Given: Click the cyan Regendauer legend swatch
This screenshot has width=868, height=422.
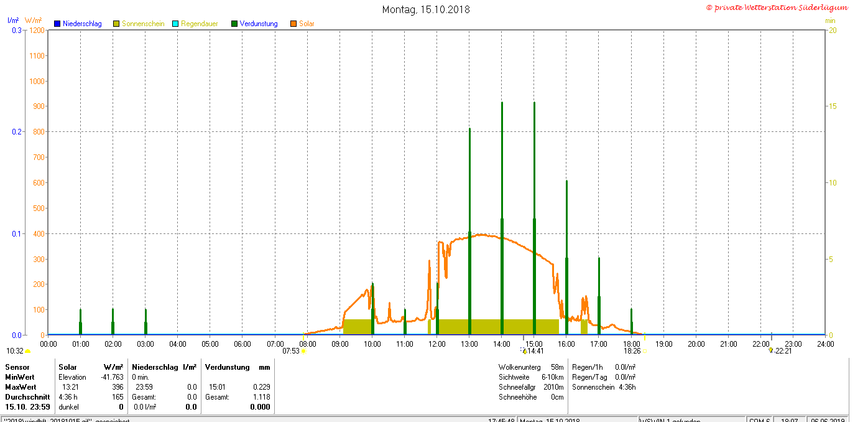Looking at the screenshot, I should pyautogui.click(x=175, y=24).
